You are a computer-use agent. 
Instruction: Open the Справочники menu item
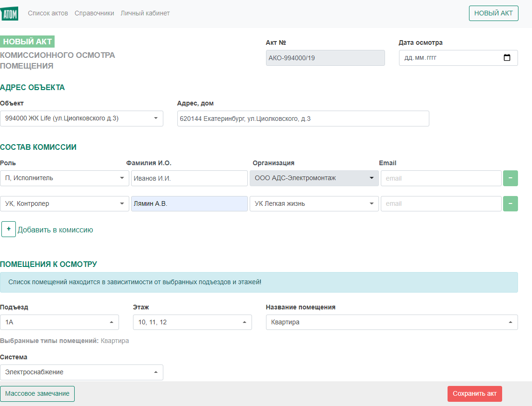94,14
